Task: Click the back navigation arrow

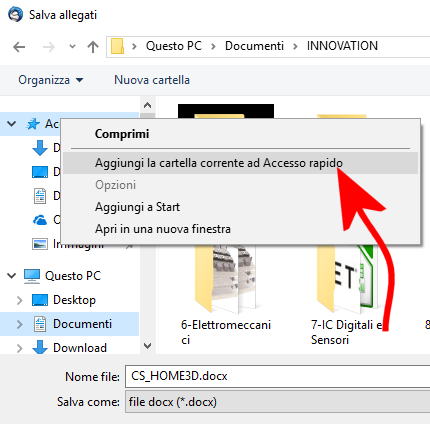Action: click(x=19, y=47)
